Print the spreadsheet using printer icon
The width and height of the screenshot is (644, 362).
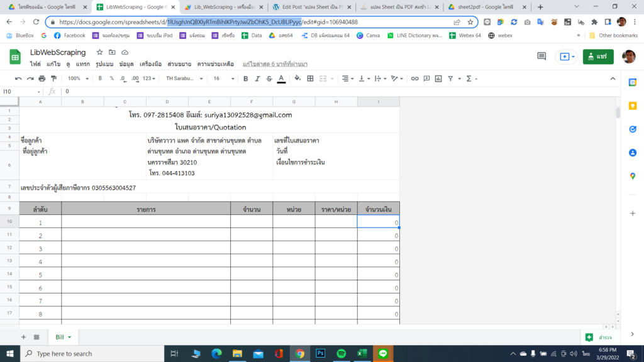(x=42, y=79)
